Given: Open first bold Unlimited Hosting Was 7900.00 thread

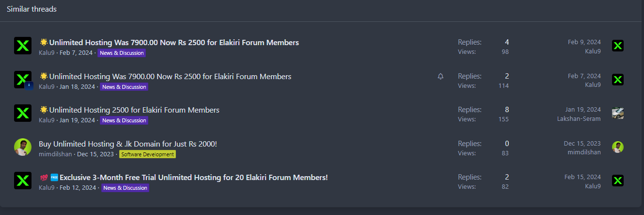Looking at the screenshot, I should click(174, 42).
